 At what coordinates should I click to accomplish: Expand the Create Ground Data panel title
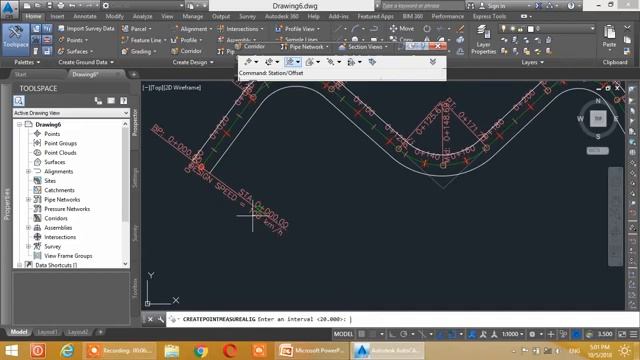86,62
